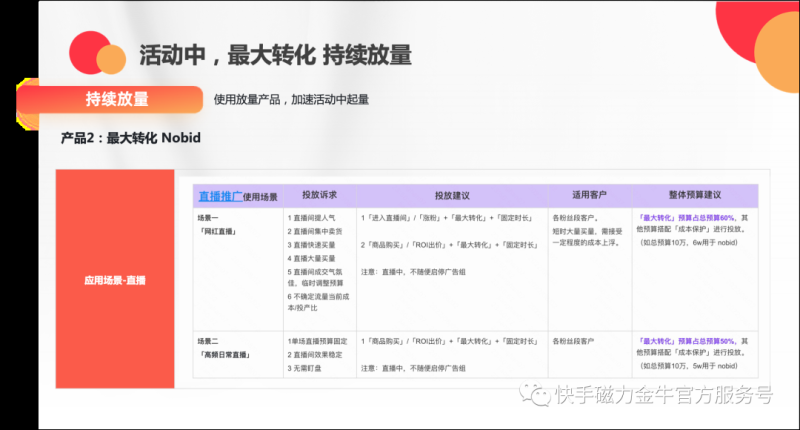Screen dimensions: 800x430
Task: Select the heading 产品2：最大转化 Nobid
Action: coord(131,138)
